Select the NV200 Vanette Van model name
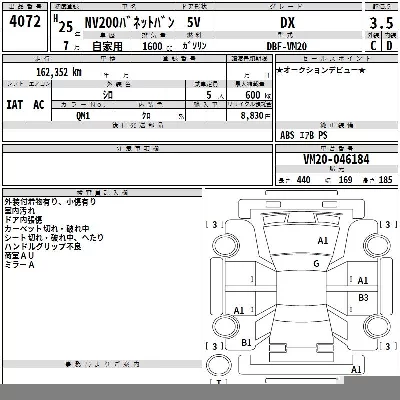Image resolution: width=400 pixels, height=400 pixels. [130, 23]
